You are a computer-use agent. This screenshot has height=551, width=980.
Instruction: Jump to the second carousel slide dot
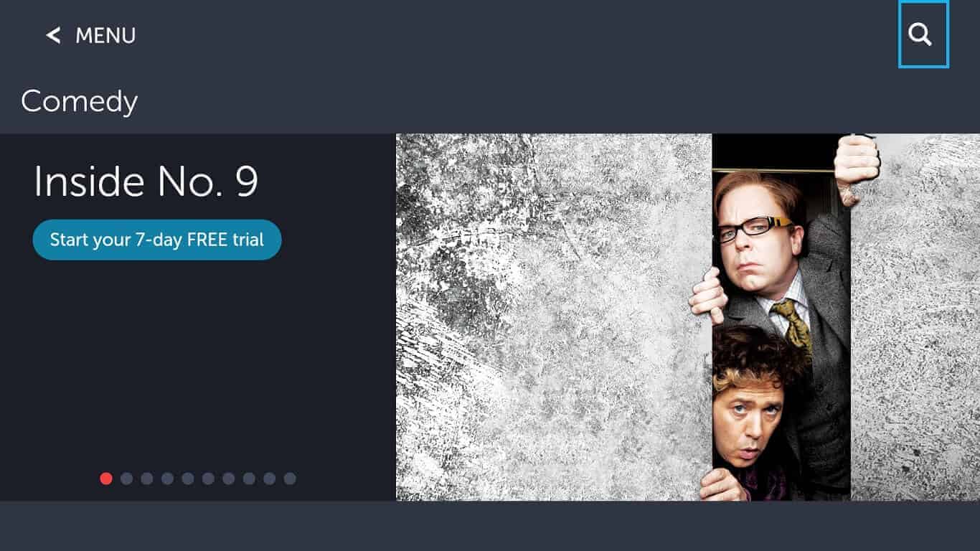pyautogui.click(x=126, y=479)
